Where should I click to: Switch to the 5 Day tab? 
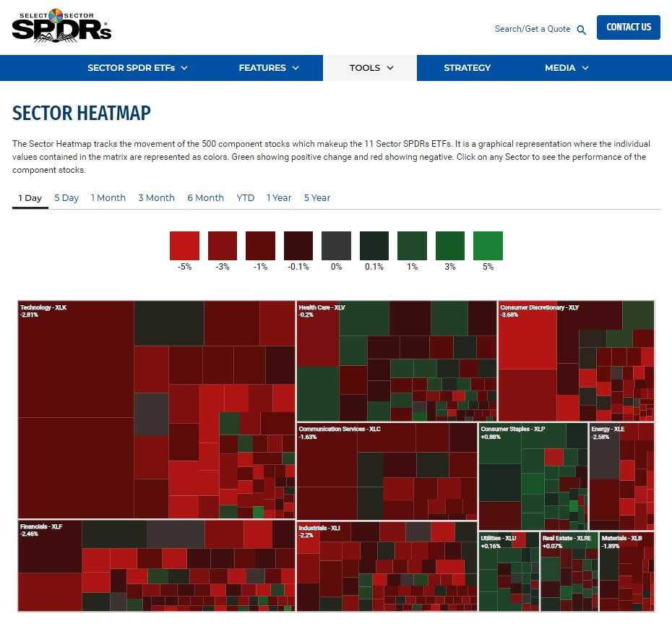point(66,198)
